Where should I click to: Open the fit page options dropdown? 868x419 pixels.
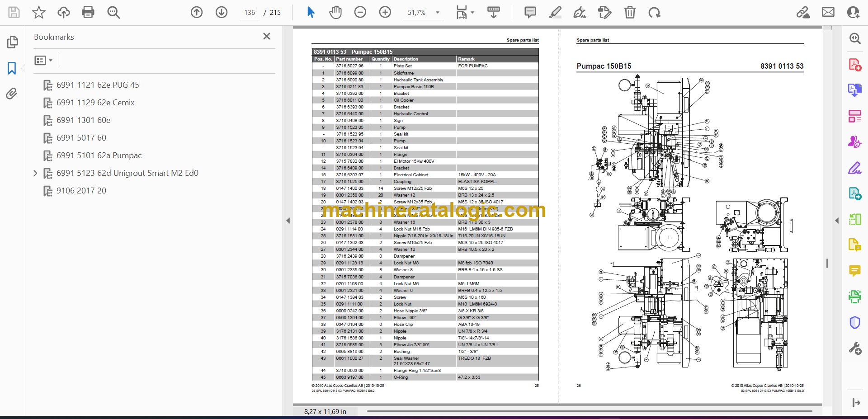click(x=465, y=12)
